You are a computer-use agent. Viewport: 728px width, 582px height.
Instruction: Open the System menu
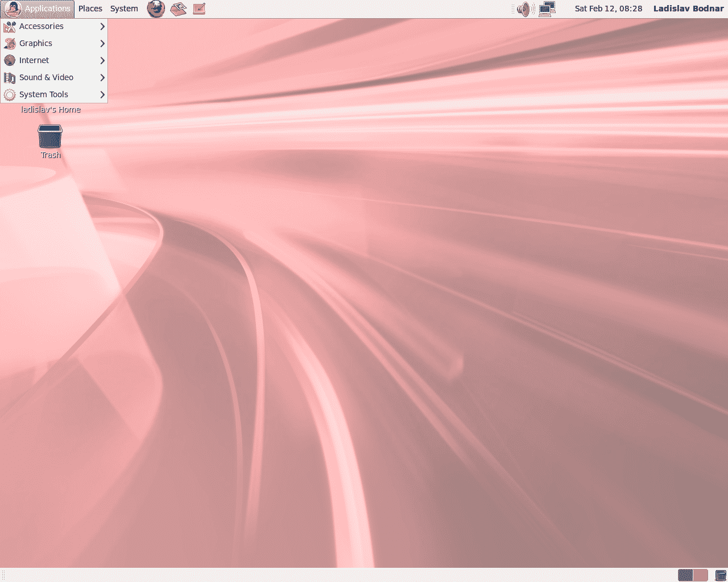(124, 9)
